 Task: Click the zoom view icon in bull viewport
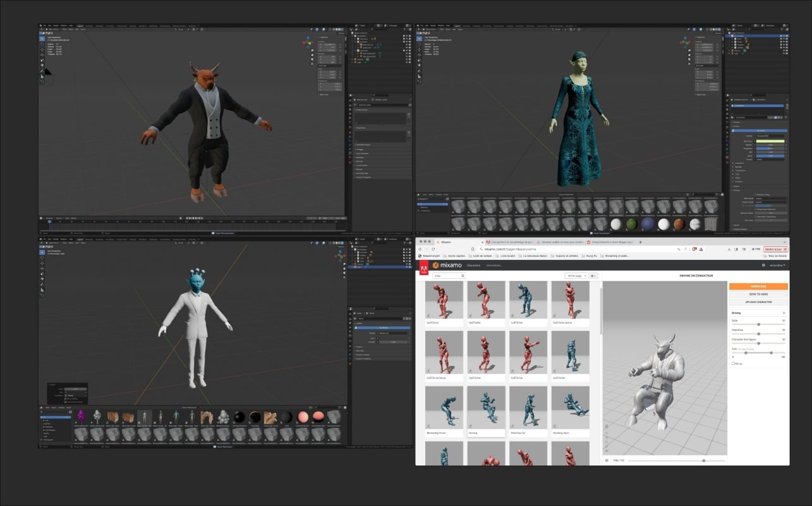point(312,51)
